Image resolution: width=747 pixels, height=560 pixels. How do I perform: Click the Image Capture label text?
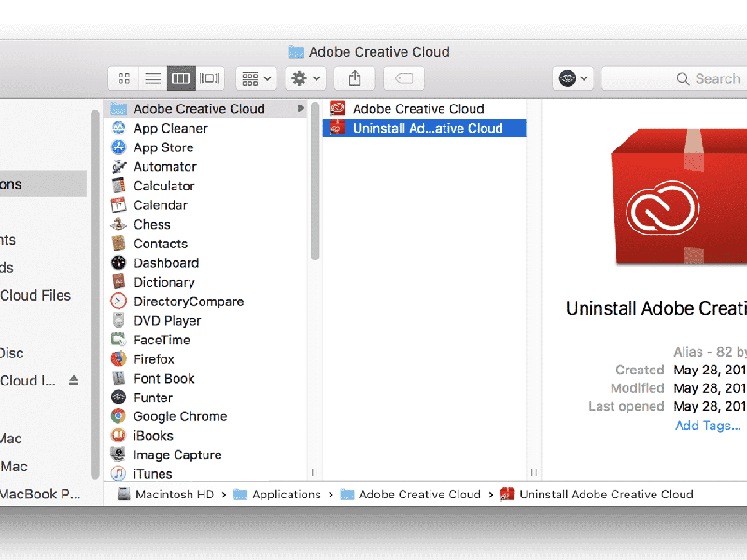177,455
